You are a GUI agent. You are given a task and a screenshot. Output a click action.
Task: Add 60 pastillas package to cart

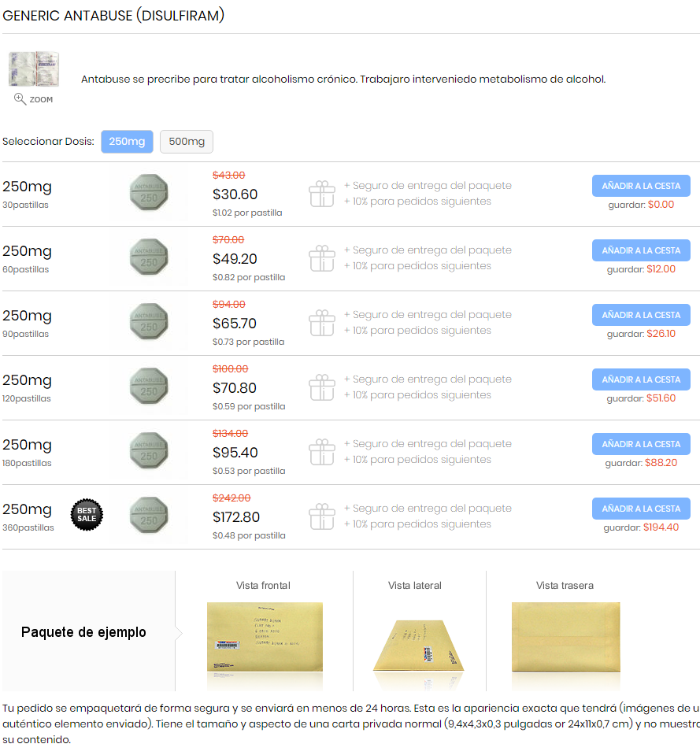coord(641,250)
